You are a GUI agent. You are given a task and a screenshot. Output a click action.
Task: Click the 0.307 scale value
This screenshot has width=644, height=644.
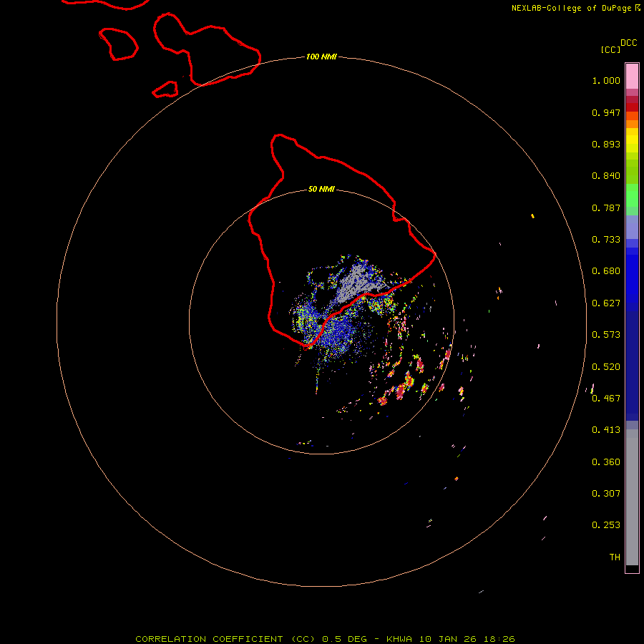(x=606, y=494)
